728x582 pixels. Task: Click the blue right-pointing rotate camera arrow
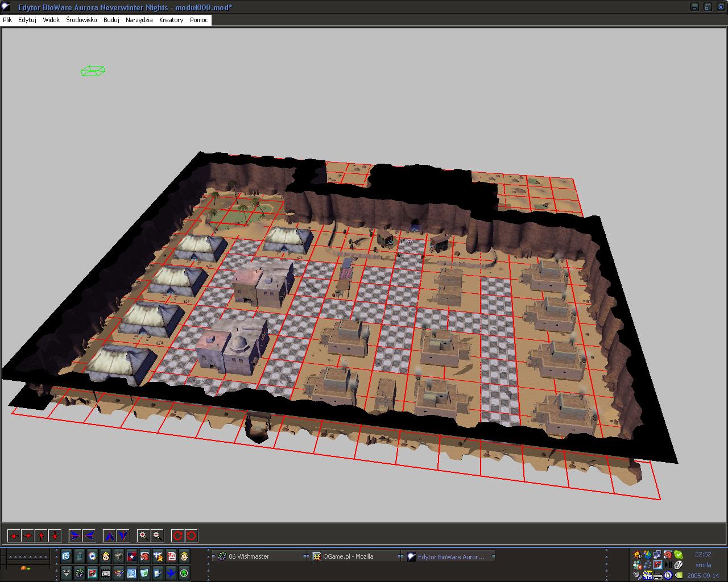75,535
